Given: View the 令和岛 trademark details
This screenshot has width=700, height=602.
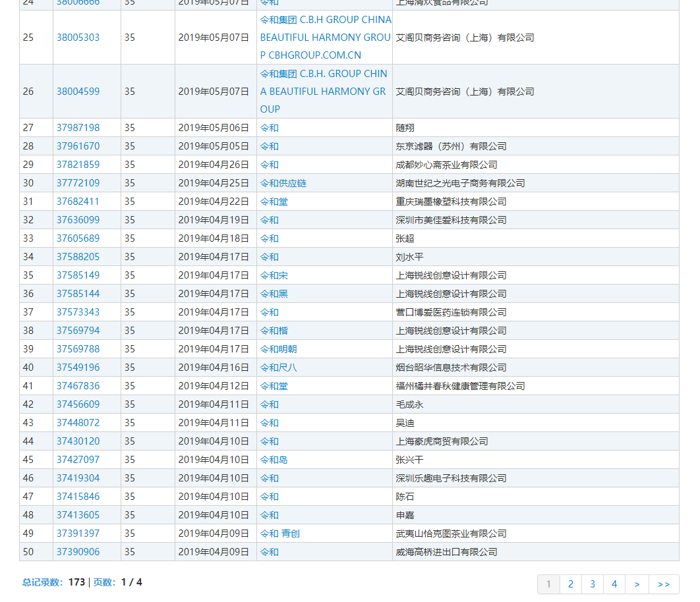Looking at the screenshot, I should (x=274, y=460).
